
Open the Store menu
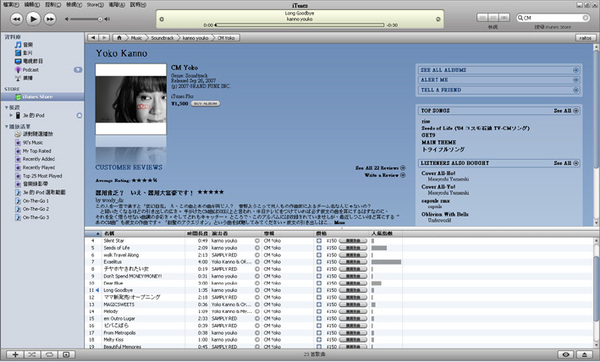tap(95, 5)
